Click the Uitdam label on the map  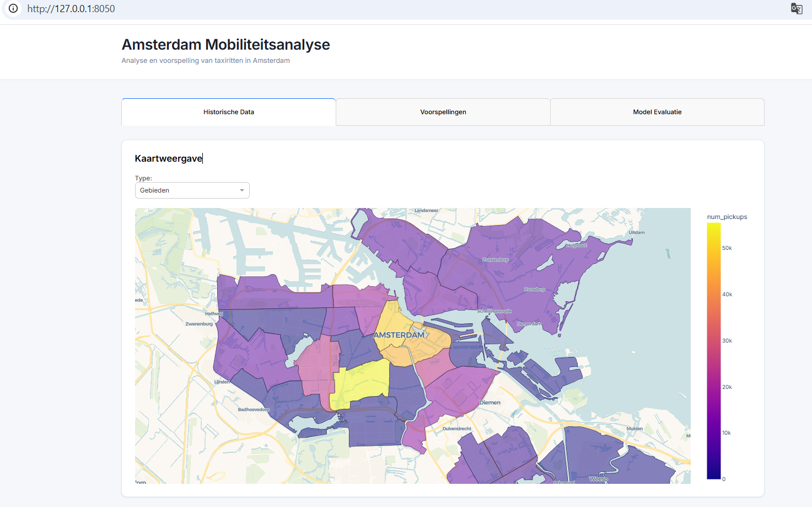click(637, 232)
